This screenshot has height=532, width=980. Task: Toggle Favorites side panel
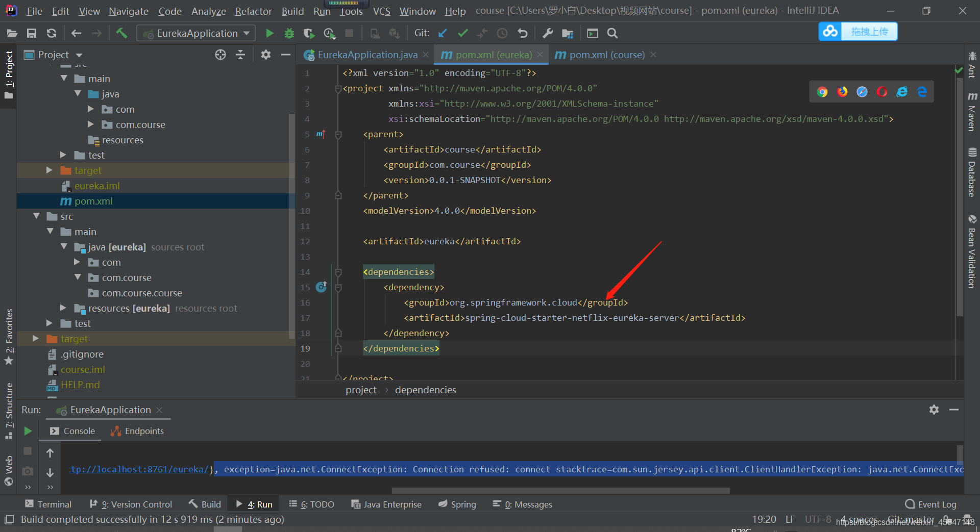[9, 337]
